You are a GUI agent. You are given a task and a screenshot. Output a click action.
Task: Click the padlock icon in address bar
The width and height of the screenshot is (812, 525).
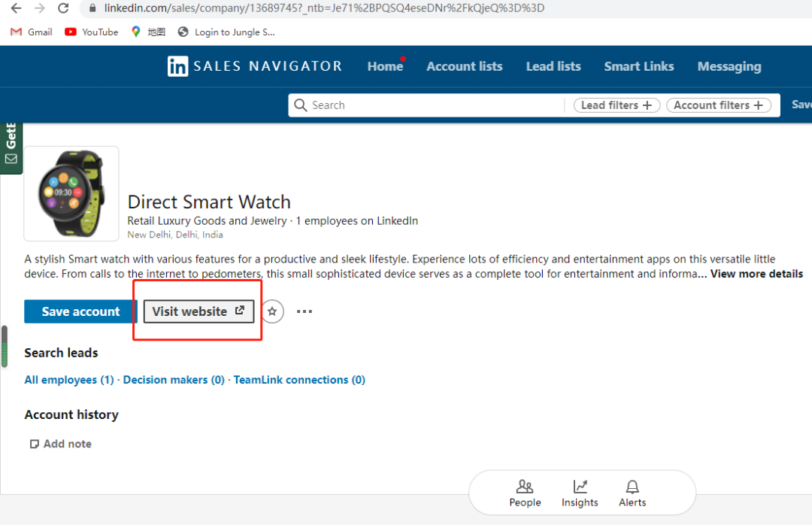click(92, 8)
